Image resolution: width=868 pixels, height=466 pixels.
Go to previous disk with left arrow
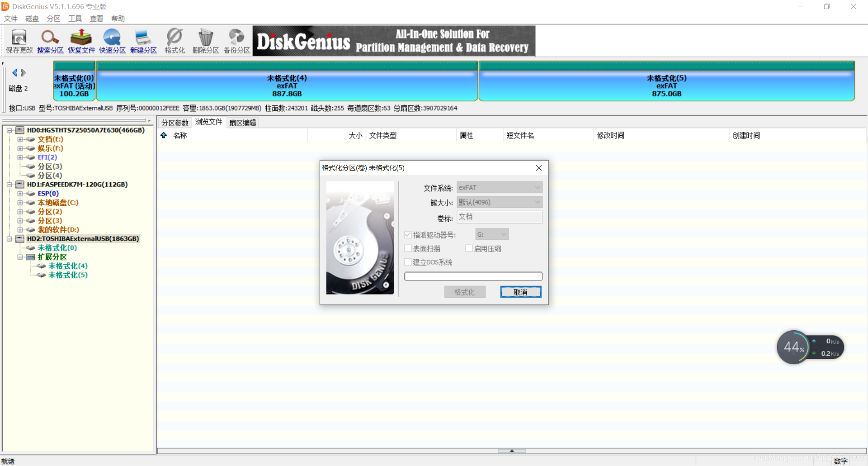pyautogui.click(x=14, y=72)
